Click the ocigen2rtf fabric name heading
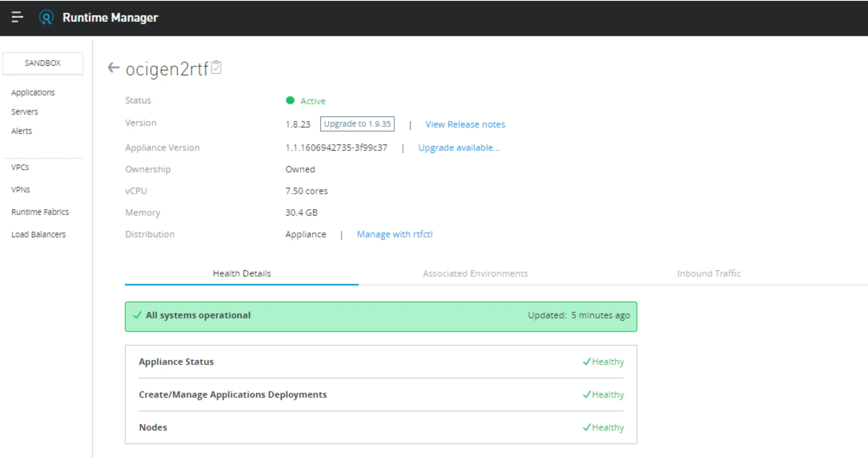 pos(167,69)
